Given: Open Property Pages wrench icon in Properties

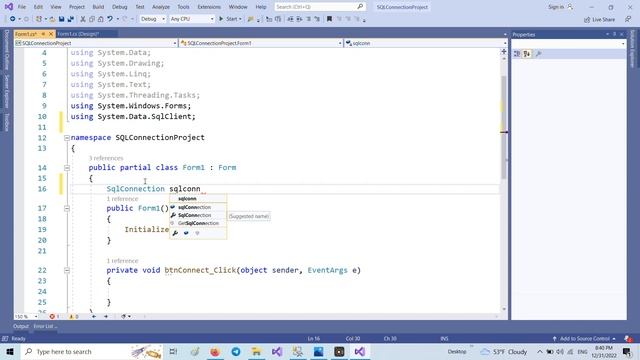Looking at the screenshot, I should coord(538,53).
